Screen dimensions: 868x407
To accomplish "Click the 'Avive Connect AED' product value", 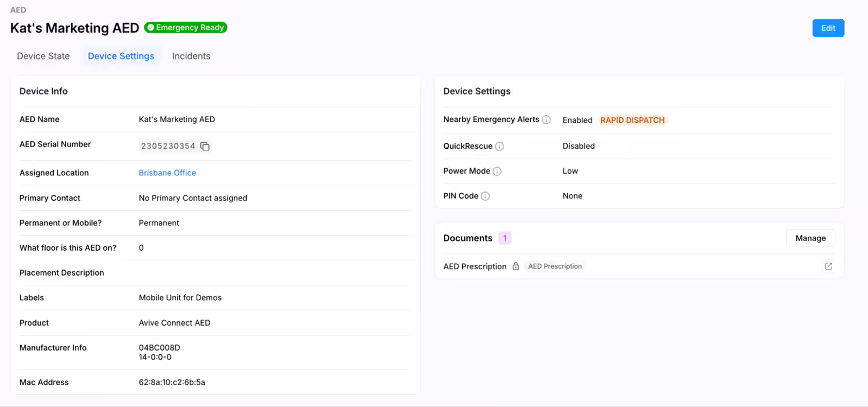I will (174, 323).
